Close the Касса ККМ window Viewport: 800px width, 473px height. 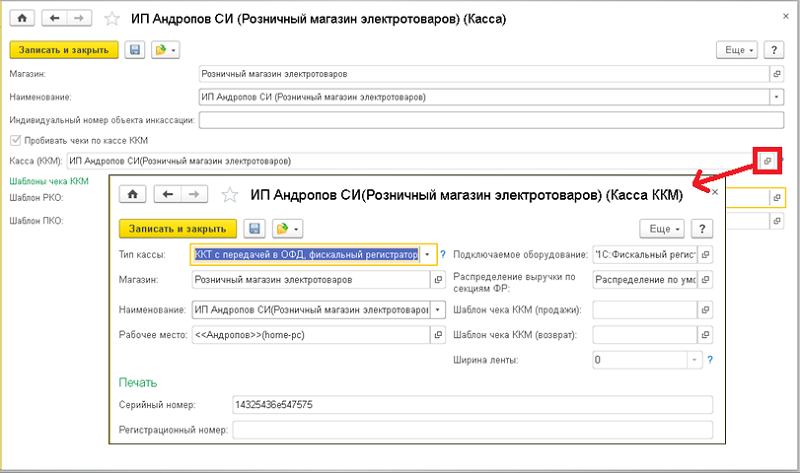[x=715, y=192]
